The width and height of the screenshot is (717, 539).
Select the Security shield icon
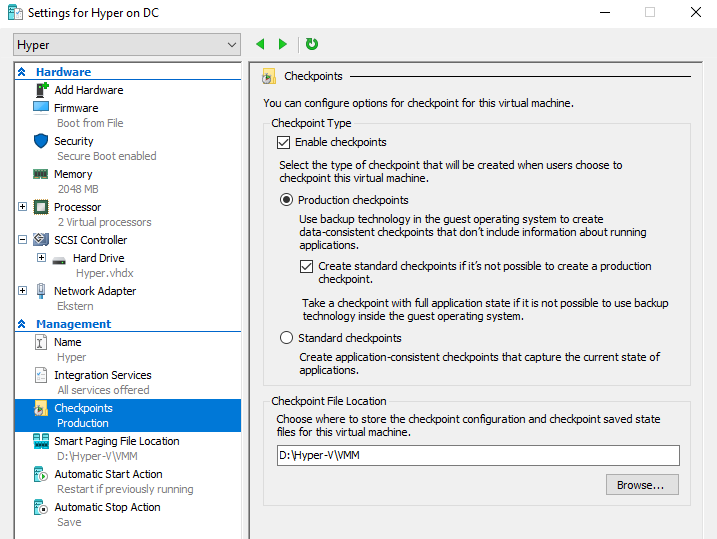pos(41,141)
